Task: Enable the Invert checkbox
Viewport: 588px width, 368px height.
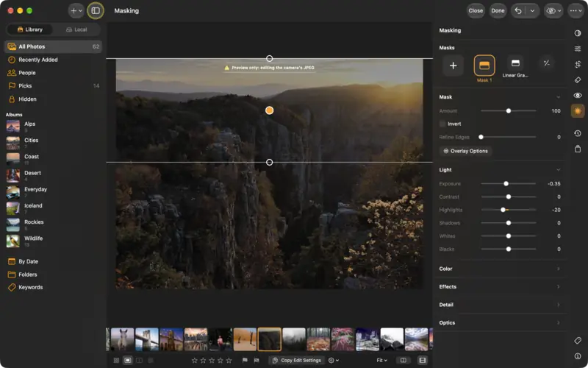Action: [x=442, y=124]
